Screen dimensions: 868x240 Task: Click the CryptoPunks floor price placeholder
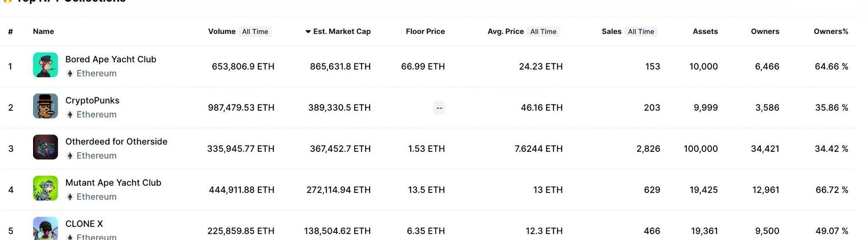click(439, 108)
